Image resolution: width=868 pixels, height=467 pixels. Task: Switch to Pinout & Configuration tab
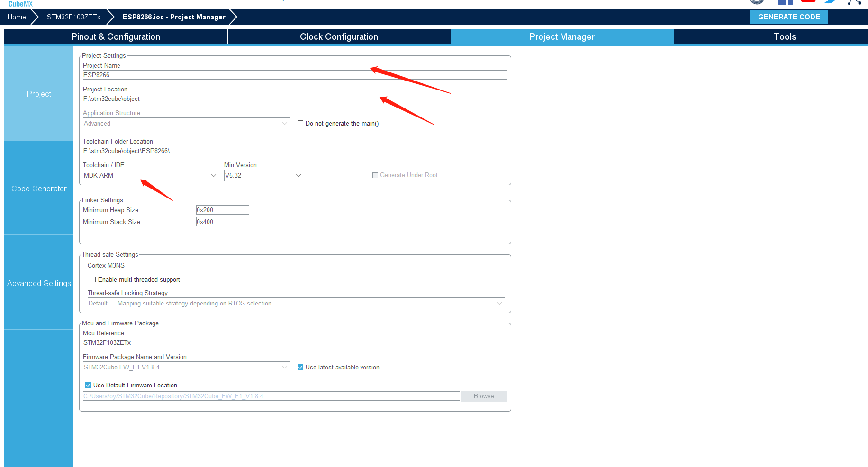click(x=116, y=36)
